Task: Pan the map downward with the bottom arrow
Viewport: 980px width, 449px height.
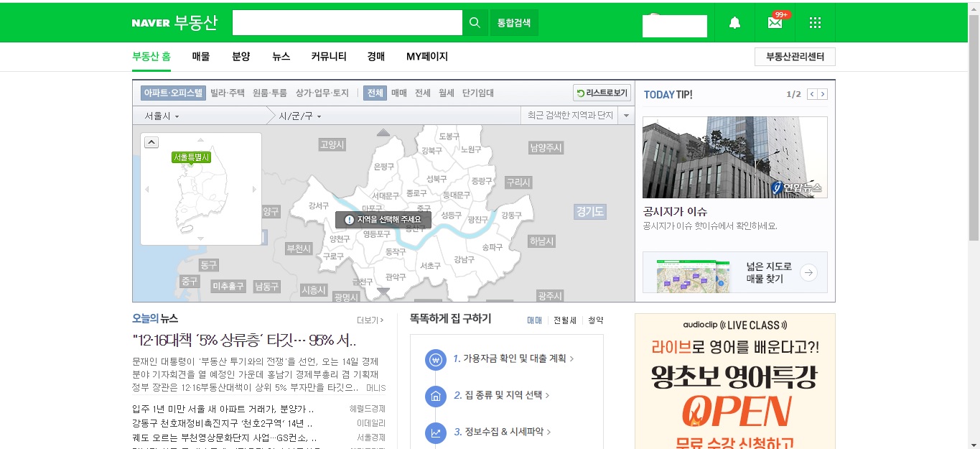Action: pyautogui.click(x=383, y=291)
